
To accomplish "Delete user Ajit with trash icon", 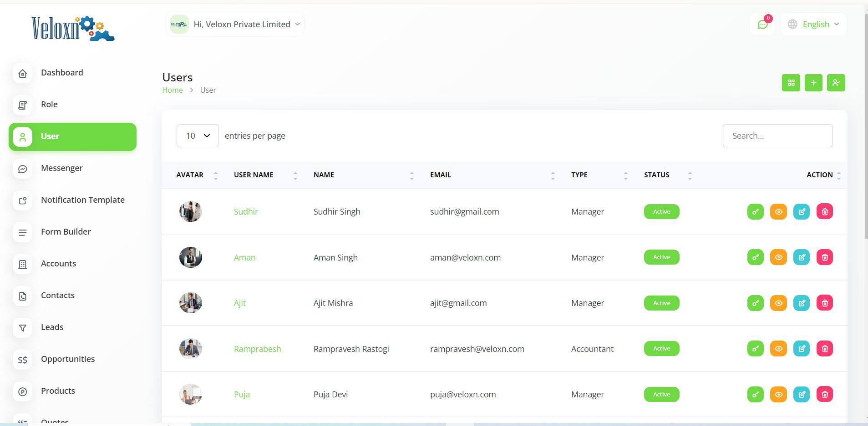I will tap(824, 303).
